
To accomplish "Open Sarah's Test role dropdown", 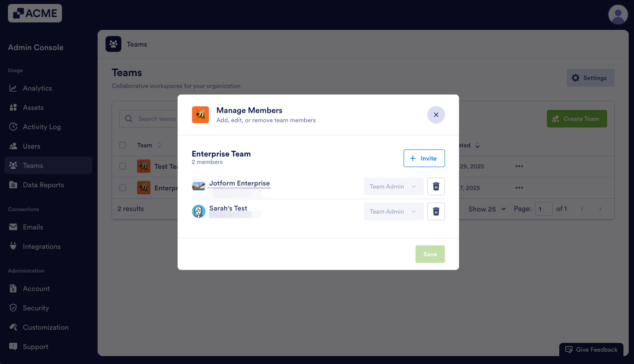I will (394, 211).
